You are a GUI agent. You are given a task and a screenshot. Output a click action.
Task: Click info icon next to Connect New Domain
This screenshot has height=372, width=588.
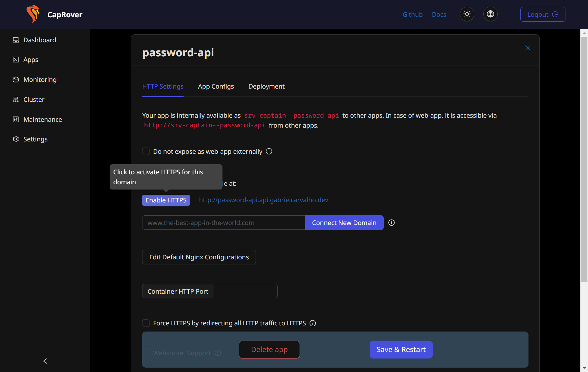click(x=391, y=223)
